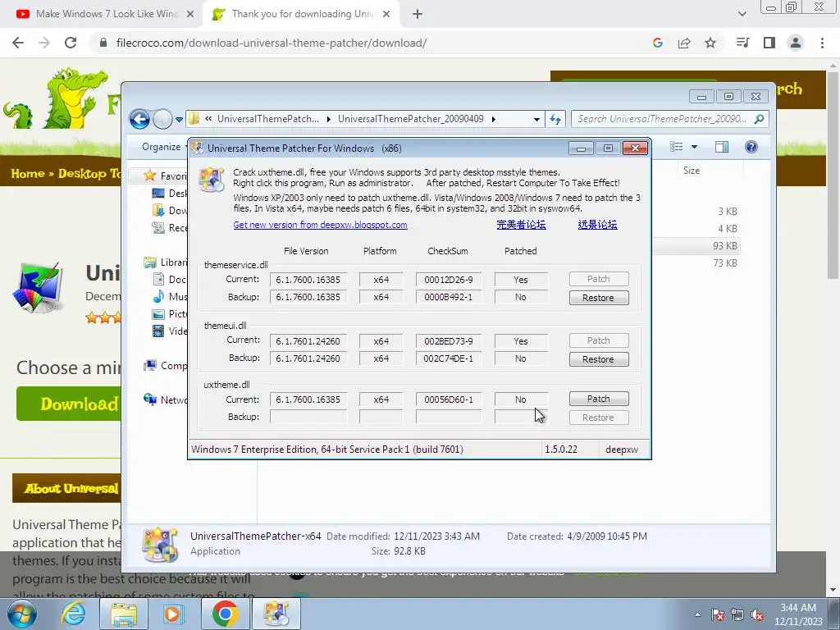Click the muted volume tray icon
Screen dimensions: 840x630
coord(757,615)
